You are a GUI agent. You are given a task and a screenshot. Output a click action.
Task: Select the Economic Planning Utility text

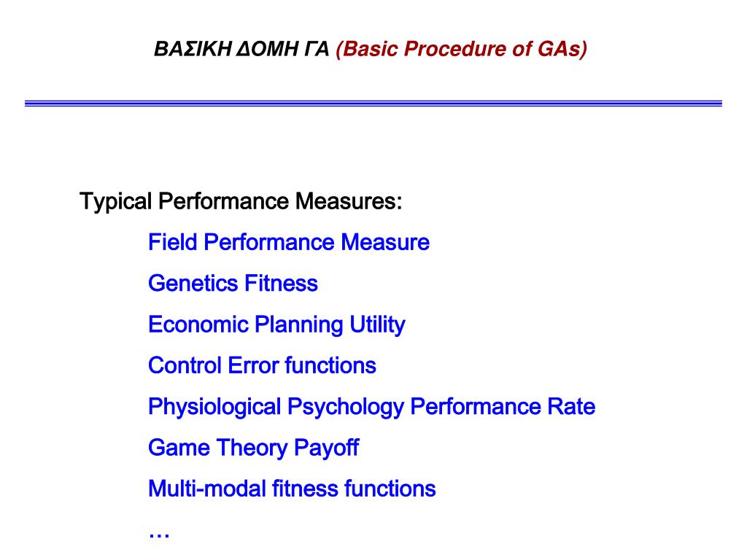[x=276, y=325]
